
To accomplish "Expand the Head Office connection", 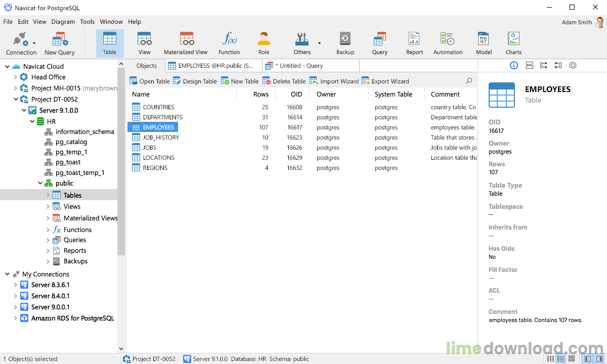I will tap(15, 77).
